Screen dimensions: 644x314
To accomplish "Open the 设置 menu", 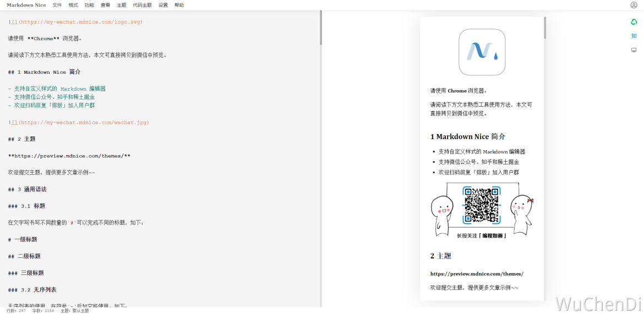I will click(x=163, y=5).
